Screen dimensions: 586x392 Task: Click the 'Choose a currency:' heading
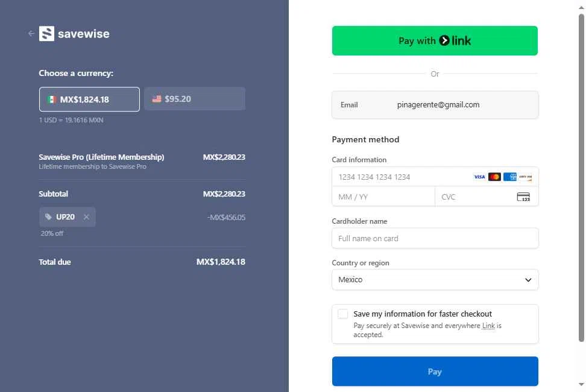click(76, 73)
